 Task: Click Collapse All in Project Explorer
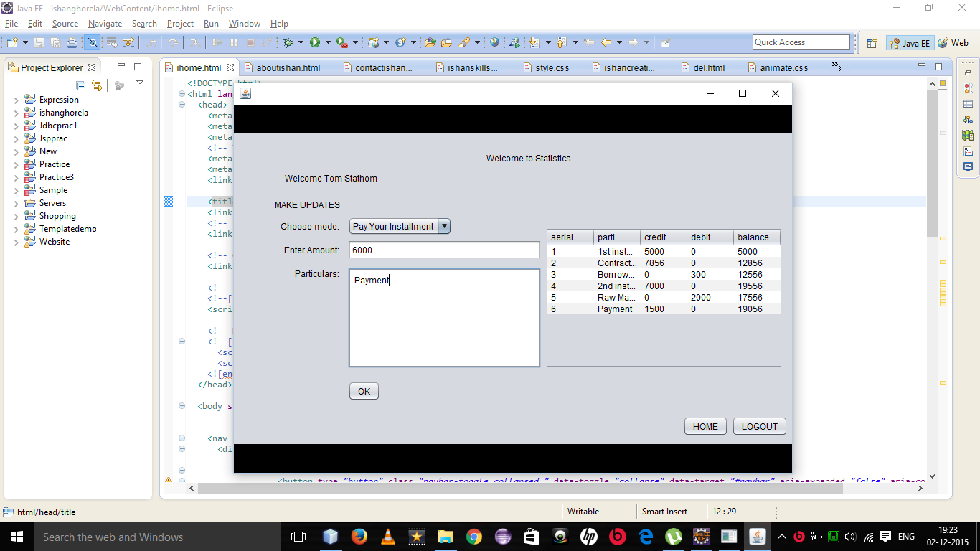[x=81, y=86]
